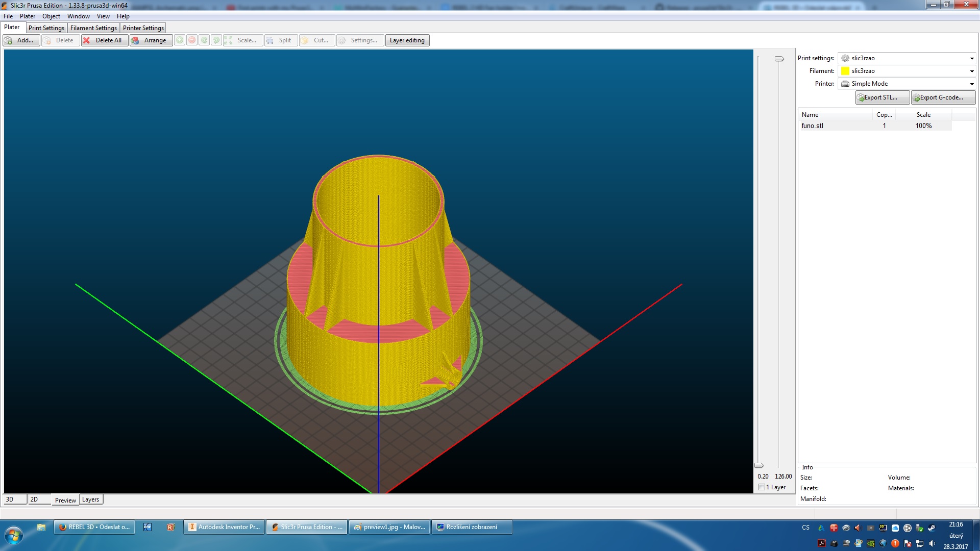Open the Plater menu

point(28,16)
